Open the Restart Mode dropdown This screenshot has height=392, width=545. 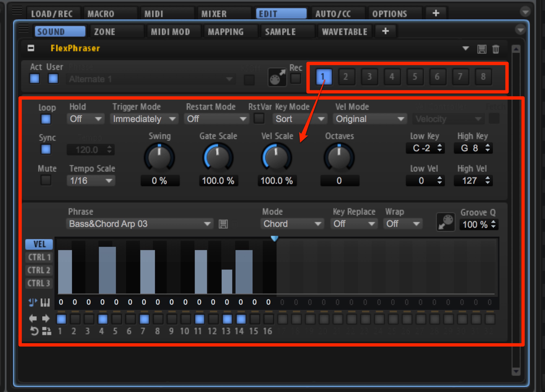pos(217,119)
